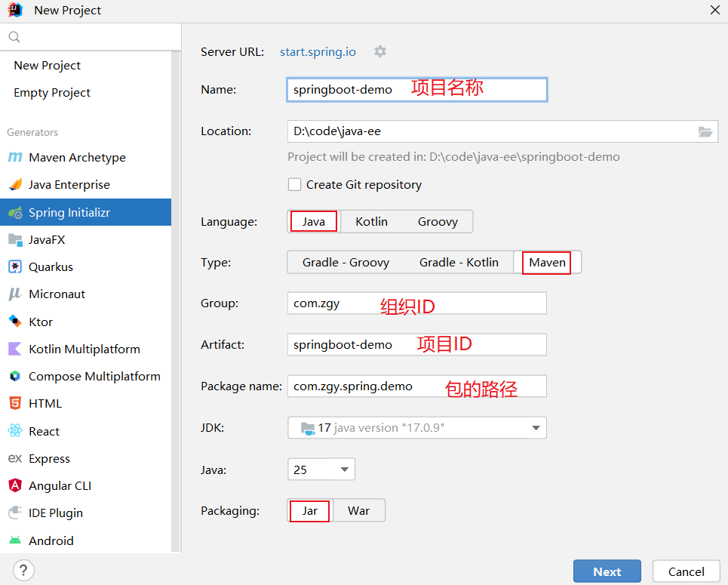Screen dimensions: 728x585
Task: Click the Compose Multiplatform hexagon icon
Action: 15,376
